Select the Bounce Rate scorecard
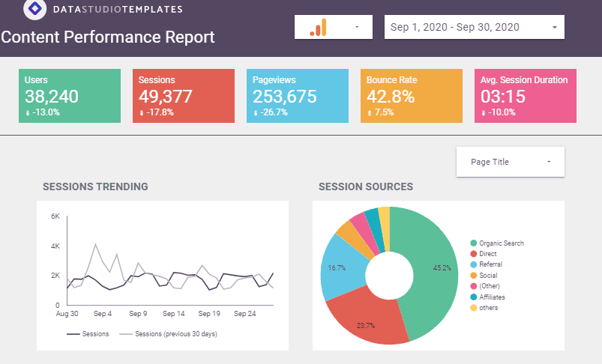The image size is (602, 364). 411,96
